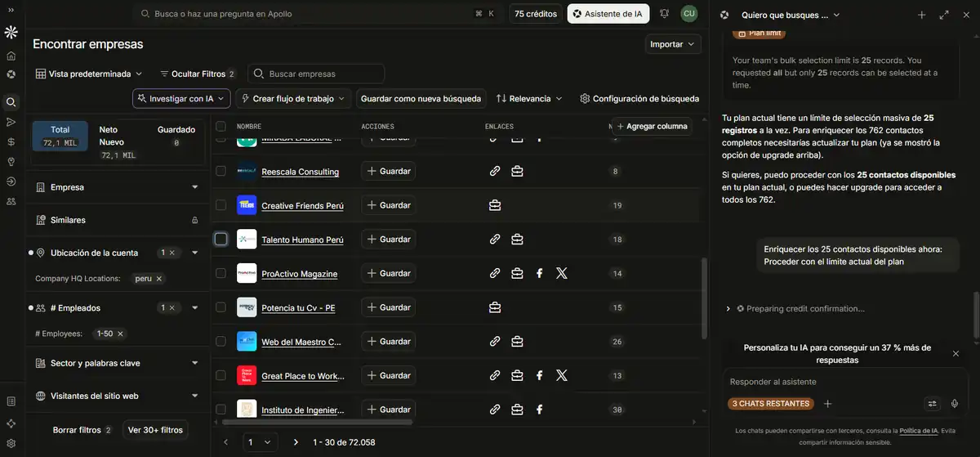Open the Home icon in left sidebar
Screen dimensions: 980x457
pos(11,56)
